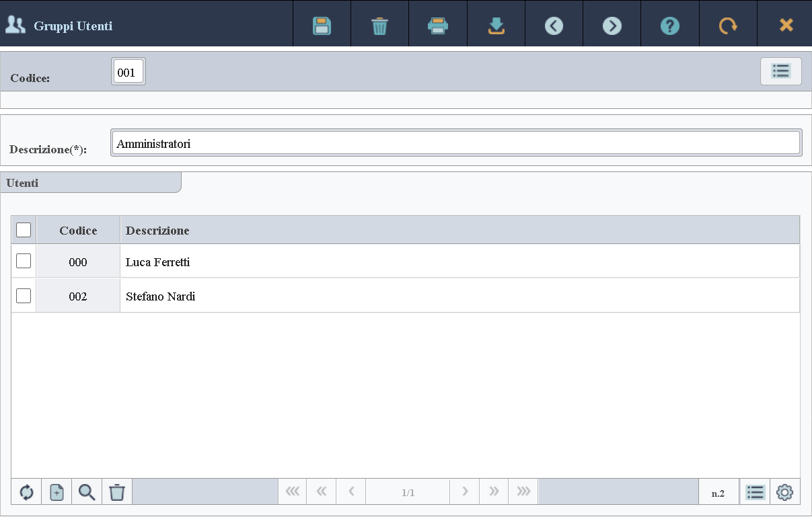Click the orange refresh arrow in header
The width and height of the screenshot is (812, 521).
tap(728, 26)
